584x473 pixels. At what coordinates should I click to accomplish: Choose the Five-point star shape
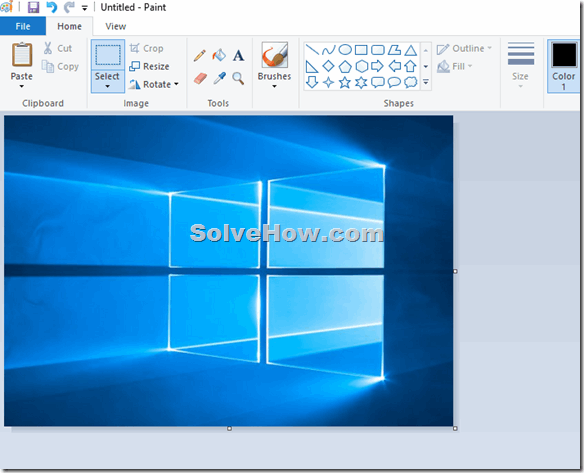[x=345, y=82]
